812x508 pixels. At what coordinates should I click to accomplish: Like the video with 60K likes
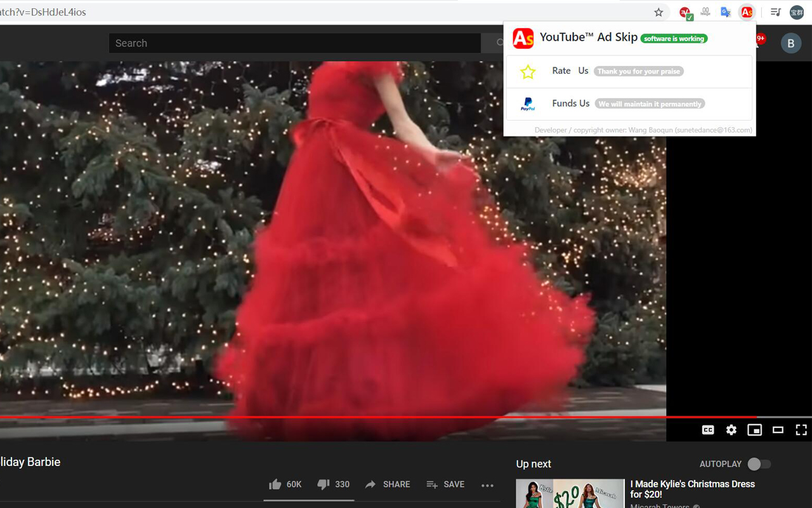point(285,485)
